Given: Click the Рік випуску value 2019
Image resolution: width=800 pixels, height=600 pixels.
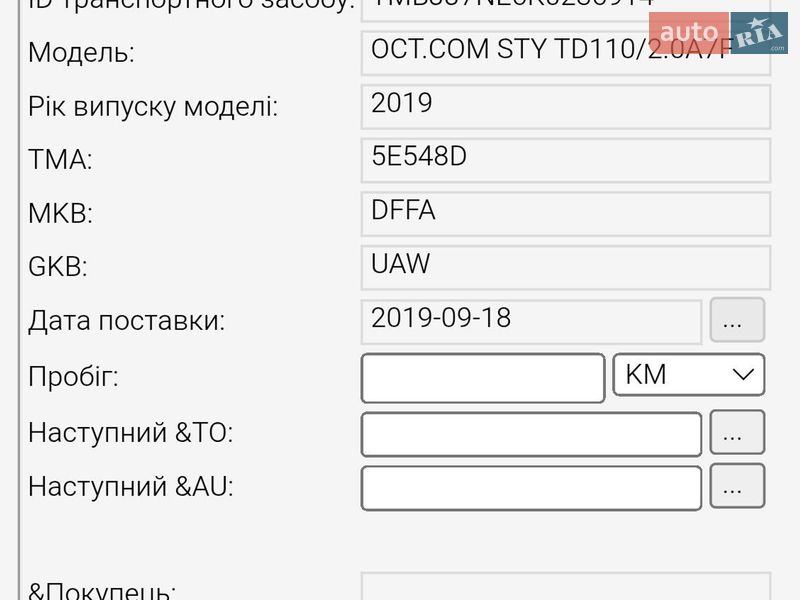Looking at the screenshot, I should (x=565, y=101).
